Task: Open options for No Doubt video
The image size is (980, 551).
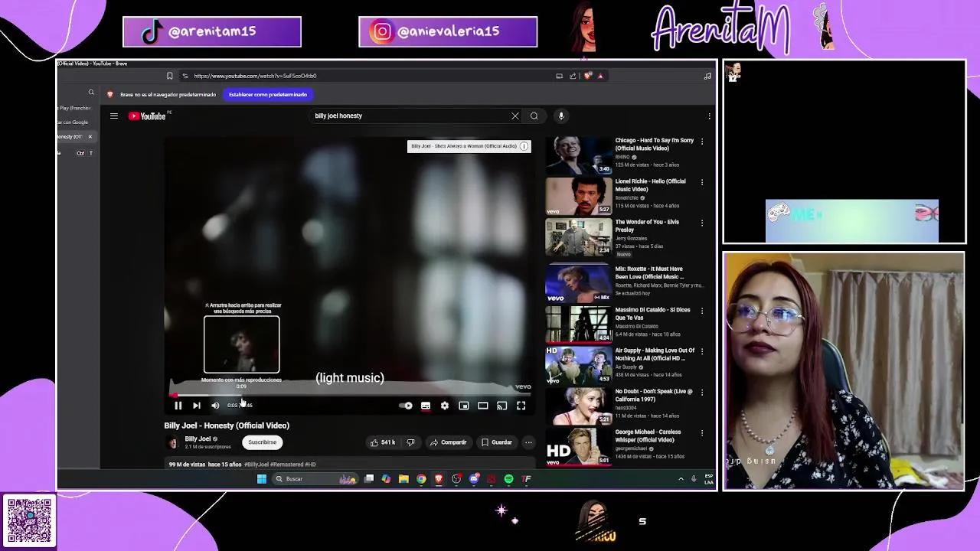Action: coord(702,393)
